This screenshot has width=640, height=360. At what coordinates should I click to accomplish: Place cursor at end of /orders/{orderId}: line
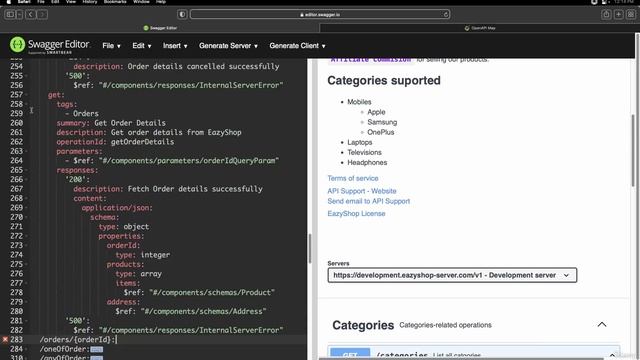tap(117, 340)
